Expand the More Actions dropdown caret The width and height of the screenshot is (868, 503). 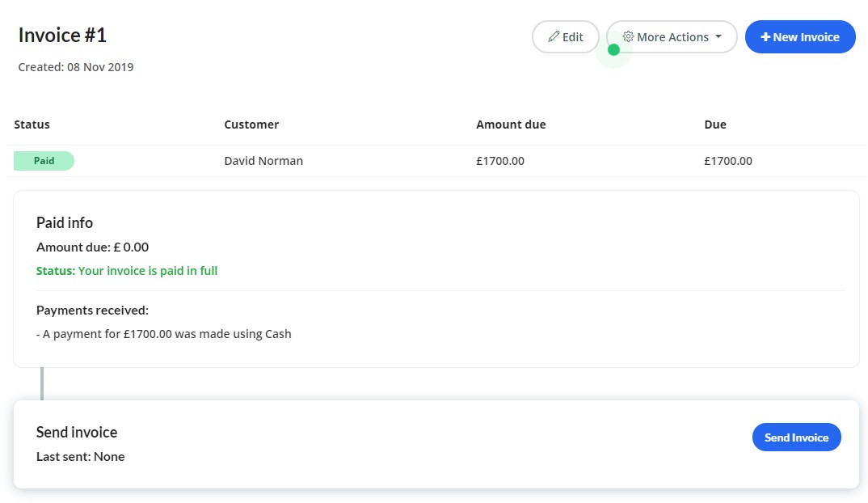click(x=718, y=37)
